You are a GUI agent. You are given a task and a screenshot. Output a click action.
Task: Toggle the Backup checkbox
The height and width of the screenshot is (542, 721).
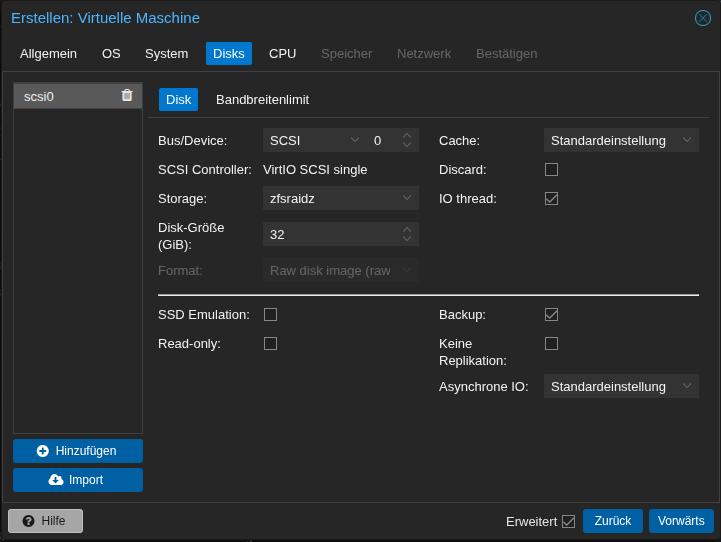point(551,314)
